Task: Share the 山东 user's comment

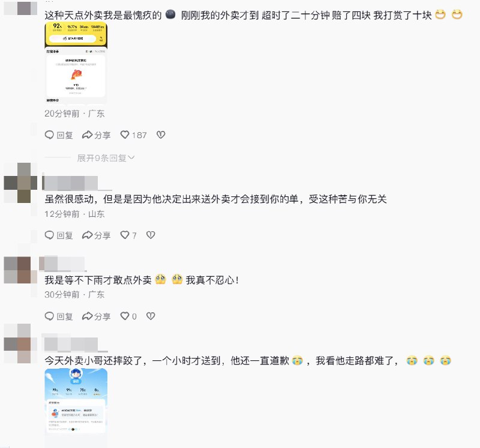Action: tap(96, 235)
